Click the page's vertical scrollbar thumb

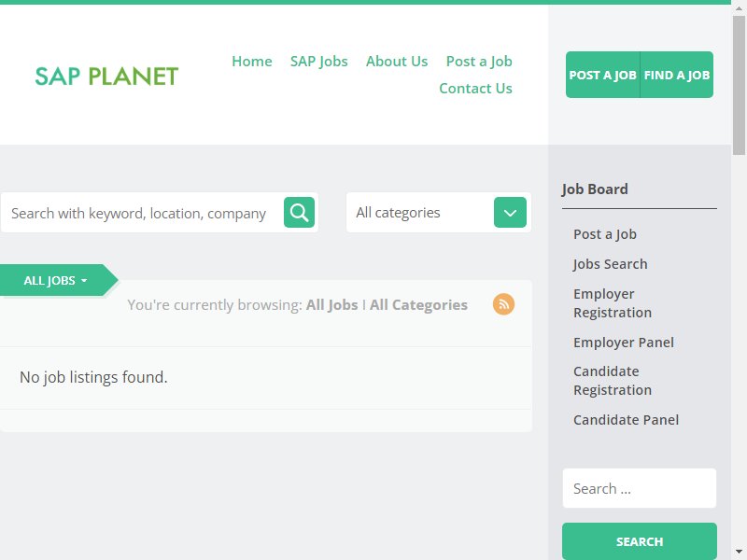[739, 86]
